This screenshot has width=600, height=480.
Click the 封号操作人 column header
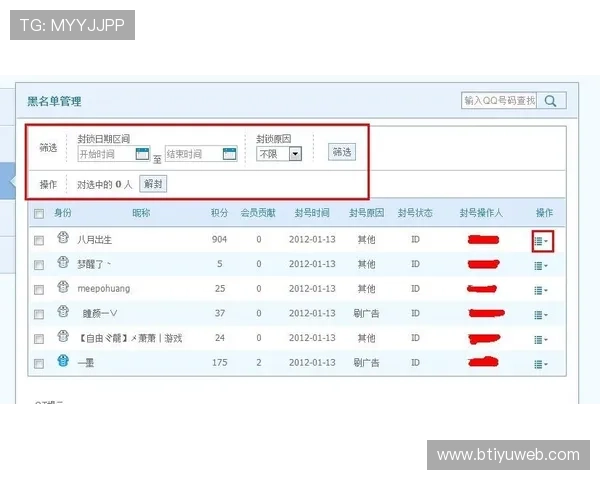481,213
